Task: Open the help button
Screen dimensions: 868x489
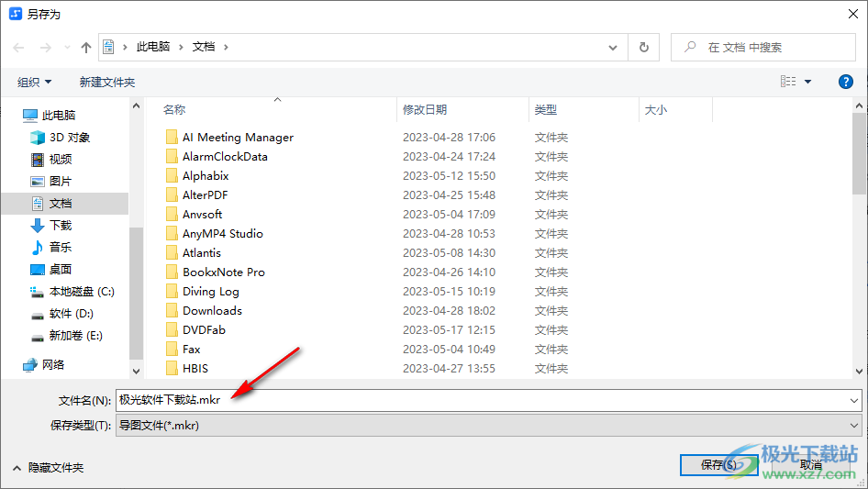Action: 845,82
